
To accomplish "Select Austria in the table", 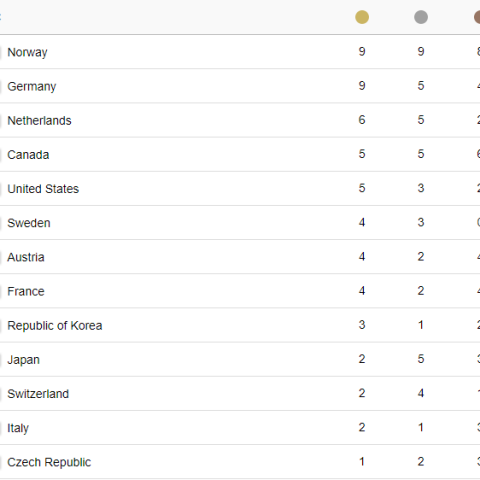I will click(26, 257).
